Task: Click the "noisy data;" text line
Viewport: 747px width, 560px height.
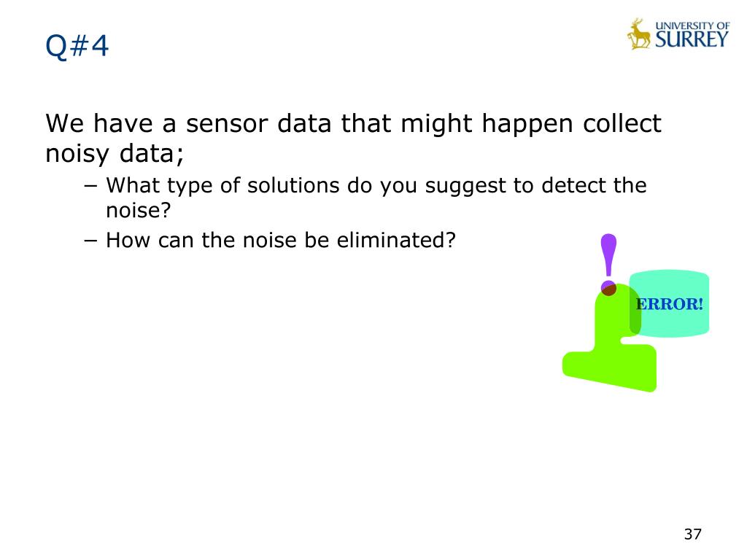Action: point(115,154)
